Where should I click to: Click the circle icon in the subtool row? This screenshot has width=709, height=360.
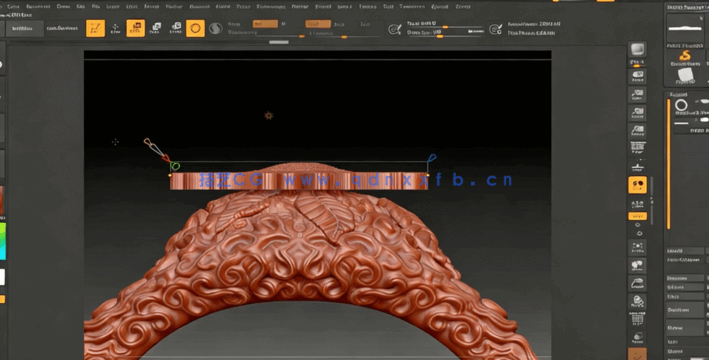click(681, 106)
